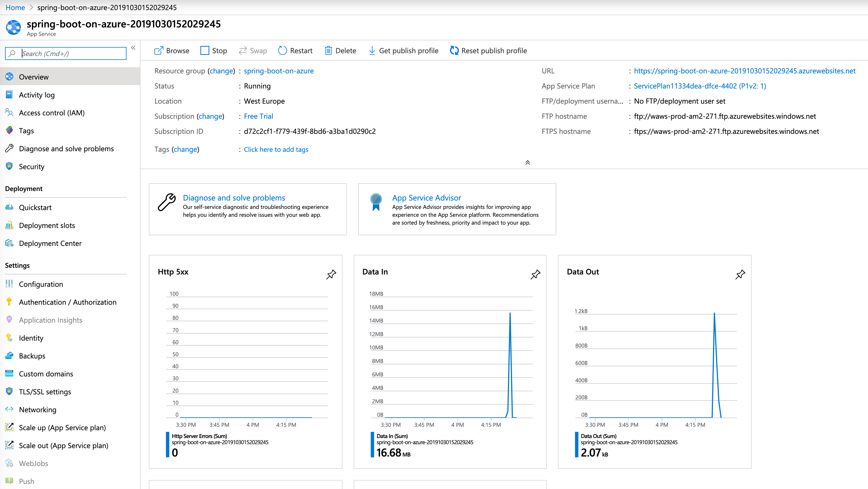868x489 pixels.
Task: Pin the Http 5xx chart
Action: click(x=331, y=274)
